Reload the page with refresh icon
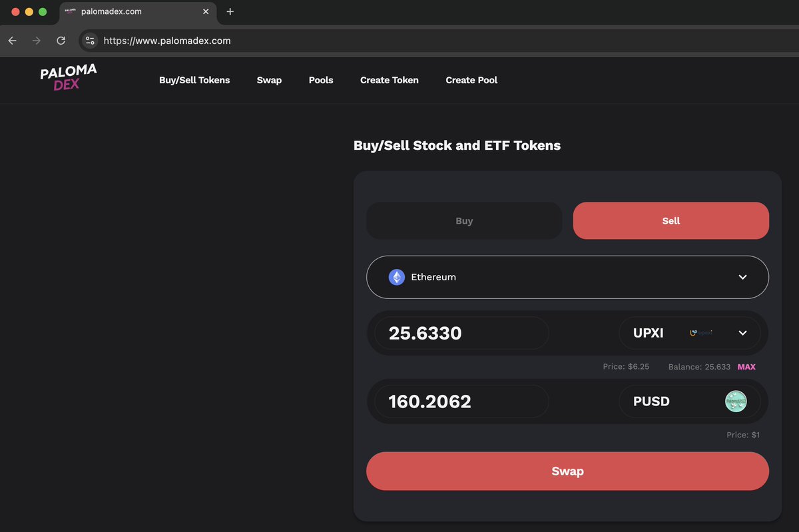Viewport: 799px width, 532px height. point(61,41)
